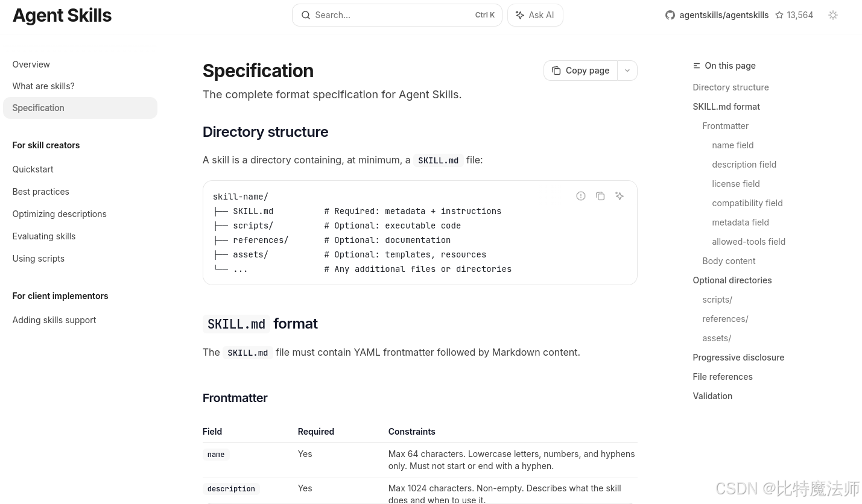Image resolution: width=862 pixels, height=504 pixels.
Task: Click the For client implementors heading
Action: (60, 296)
